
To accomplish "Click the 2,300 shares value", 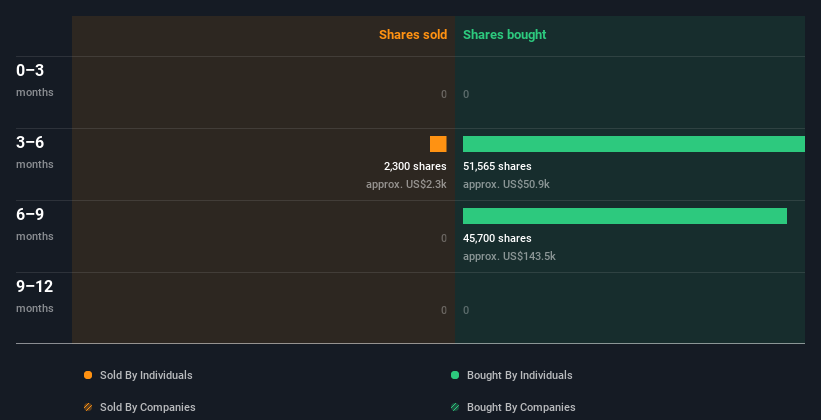I will (x=415, y=167).
